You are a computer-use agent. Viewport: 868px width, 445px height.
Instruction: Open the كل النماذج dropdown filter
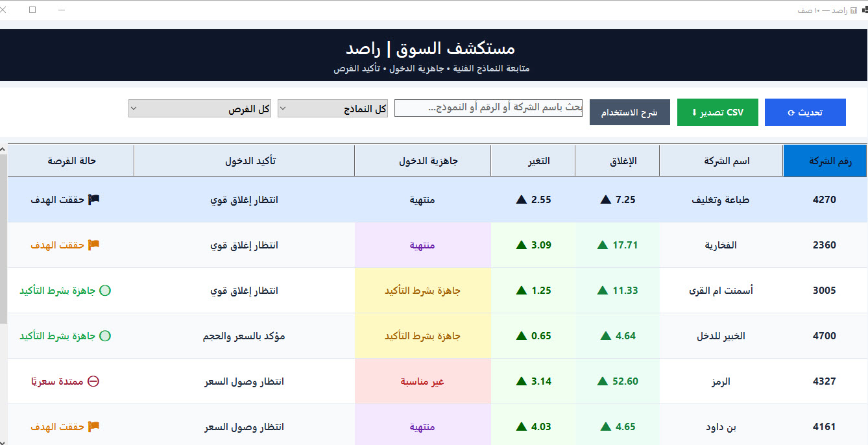pos(333,109)
